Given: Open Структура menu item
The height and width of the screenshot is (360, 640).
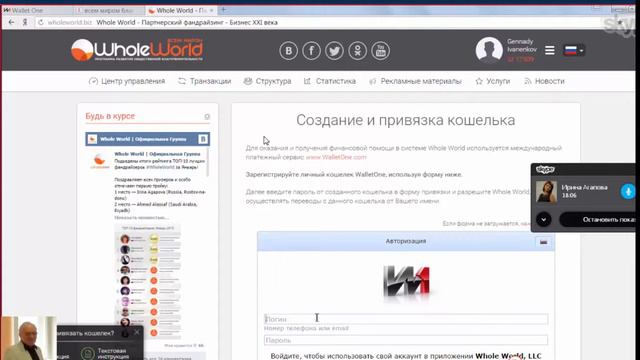Looking at the screenshot, I should (267, 81).
